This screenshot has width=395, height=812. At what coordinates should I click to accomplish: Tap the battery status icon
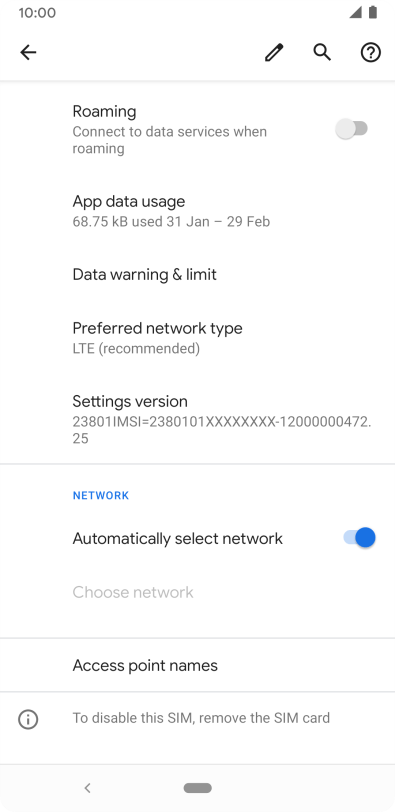[x=373, y=12]
